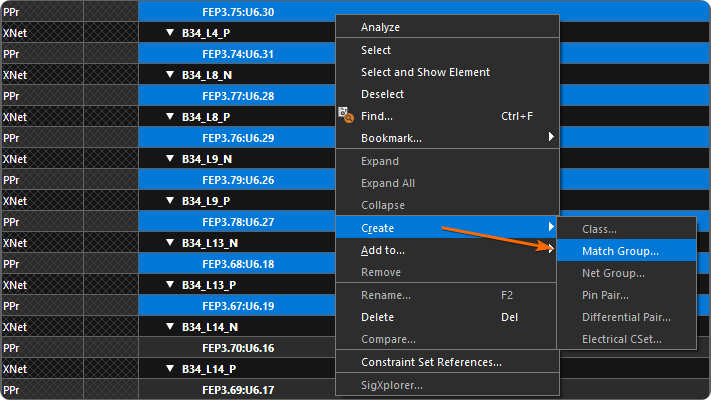The width and height of the screenshot is (711, 400).
Task: Click Select and Show Element
Action: 425,72
